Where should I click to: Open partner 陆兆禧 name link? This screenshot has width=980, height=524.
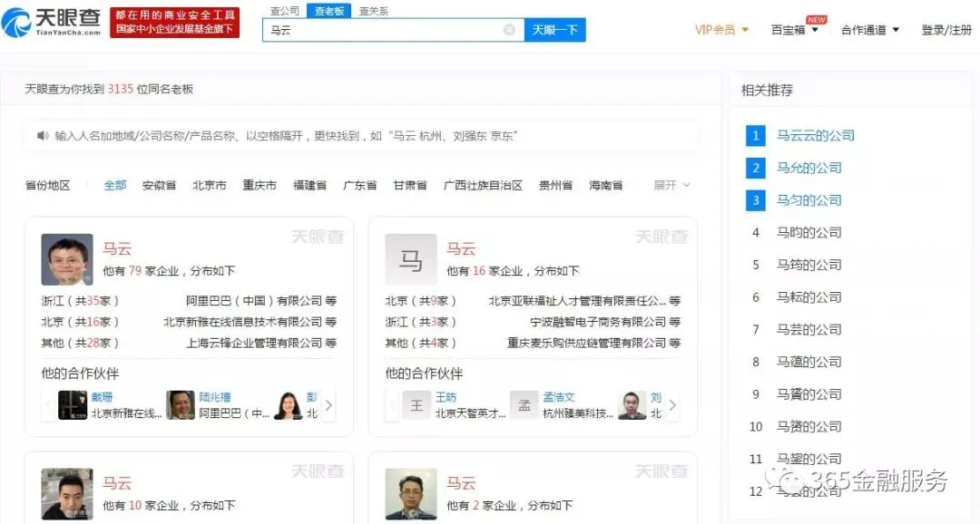[x=215, y=397]
